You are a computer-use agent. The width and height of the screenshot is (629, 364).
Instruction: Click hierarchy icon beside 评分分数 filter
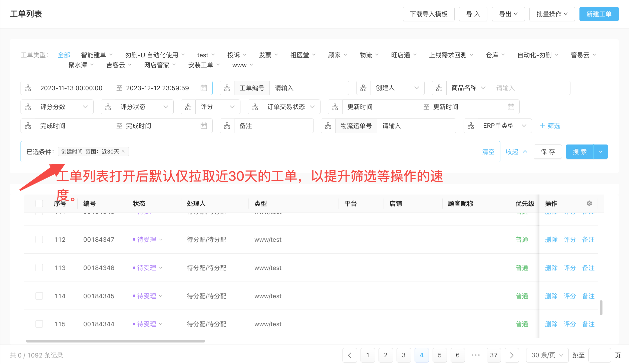(28, 107)
